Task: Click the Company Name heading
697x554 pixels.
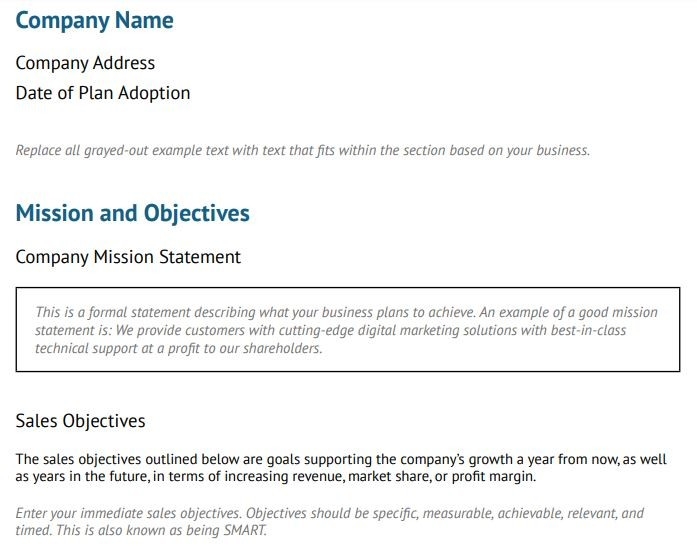Action: pos(94,21)
